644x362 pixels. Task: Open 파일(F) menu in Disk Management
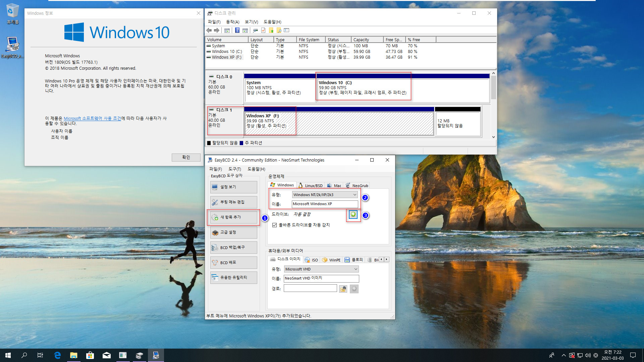point(214,22)
